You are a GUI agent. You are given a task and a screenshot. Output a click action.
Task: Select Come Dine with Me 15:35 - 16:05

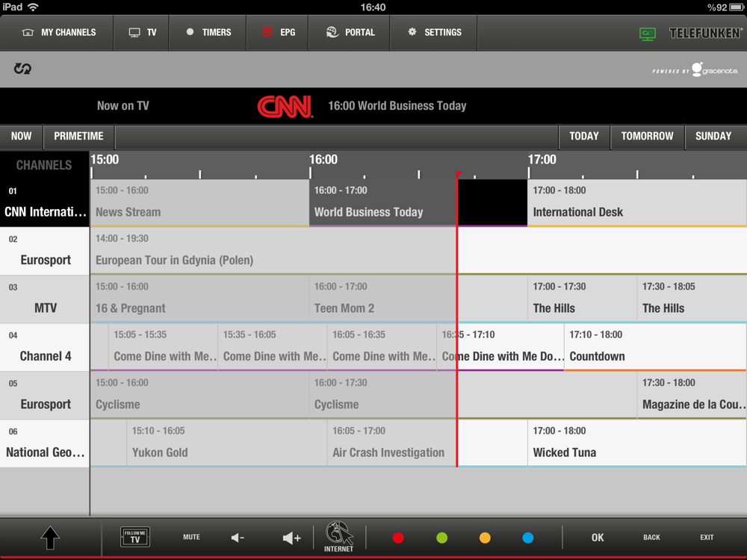(273, 347)
